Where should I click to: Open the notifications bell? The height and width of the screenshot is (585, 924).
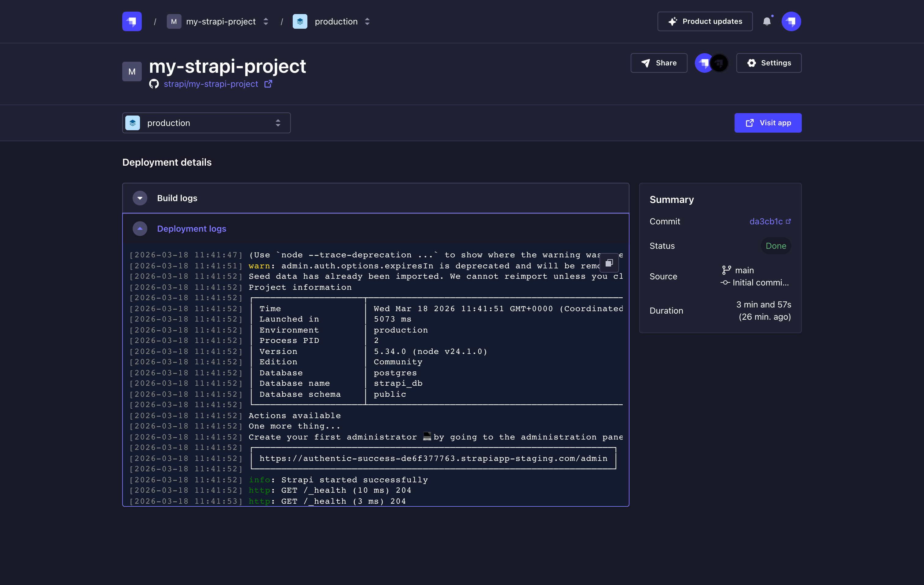click(766, 21)
